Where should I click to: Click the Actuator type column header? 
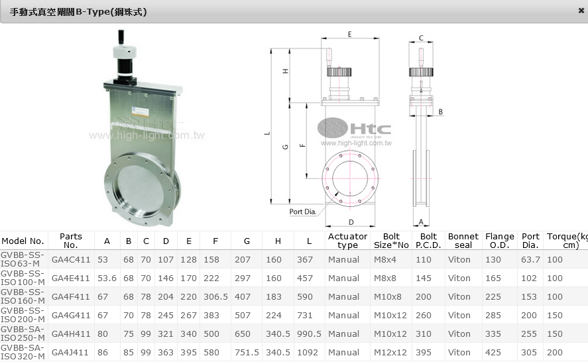click(x=347, y=241)
